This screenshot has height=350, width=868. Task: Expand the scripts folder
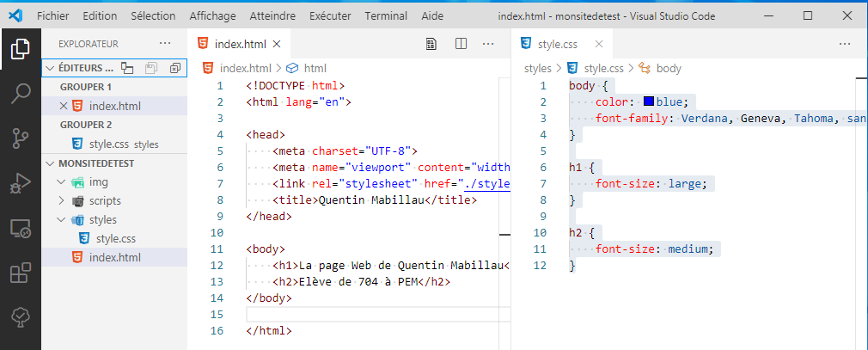click(x=60, y=201)
